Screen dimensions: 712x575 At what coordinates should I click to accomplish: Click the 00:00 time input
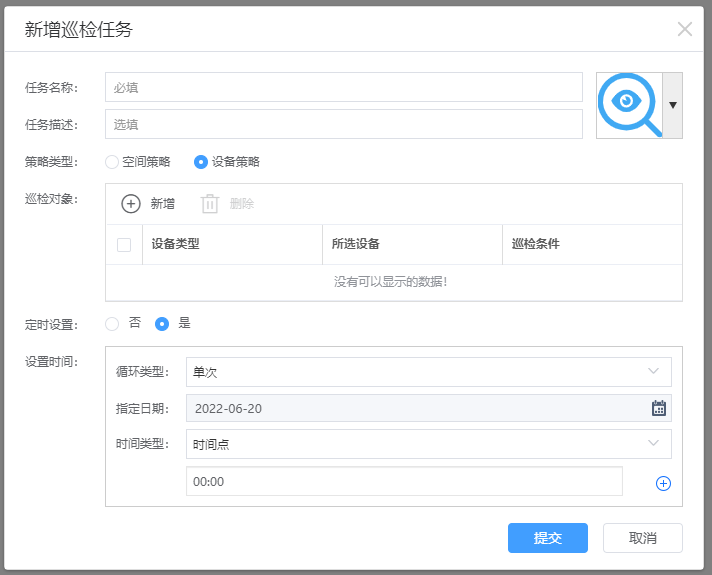tap(404, 481)
